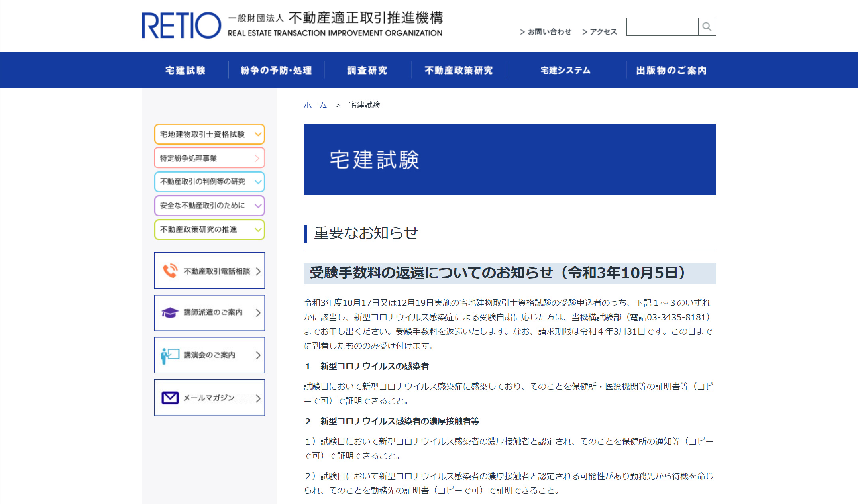
Task: Click inside the search input field
Action: [662, 27]
